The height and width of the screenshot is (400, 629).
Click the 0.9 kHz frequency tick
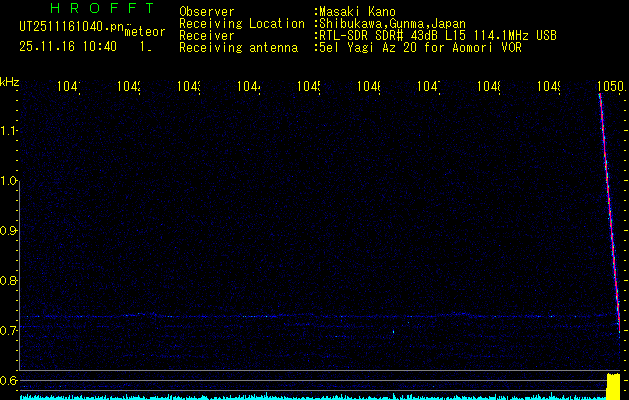click(10, 231)
